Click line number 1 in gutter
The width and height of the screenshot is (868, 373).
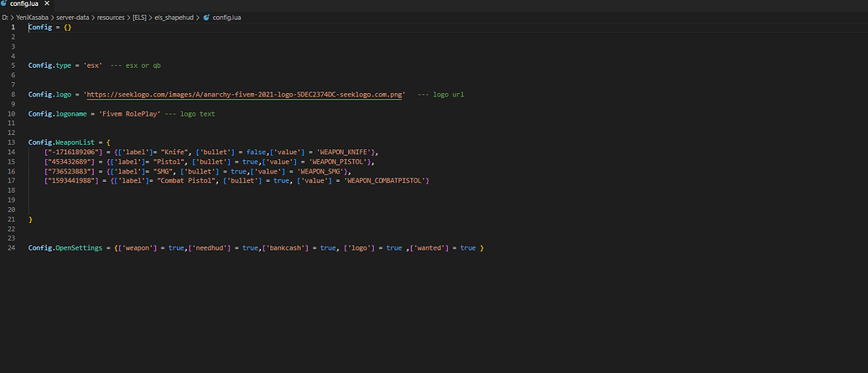(13, 27)
